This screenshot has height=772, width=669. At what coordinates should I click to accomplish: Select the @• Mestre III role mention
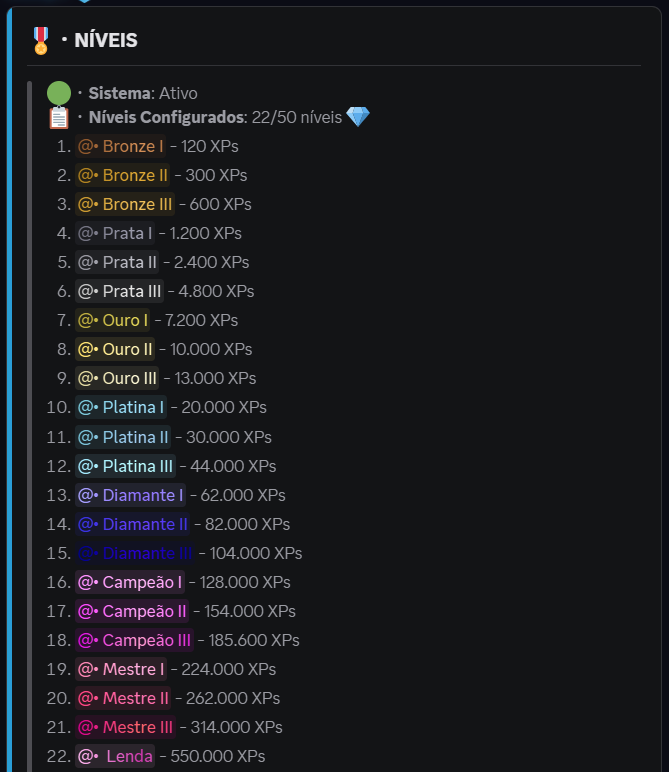(125, 727)
